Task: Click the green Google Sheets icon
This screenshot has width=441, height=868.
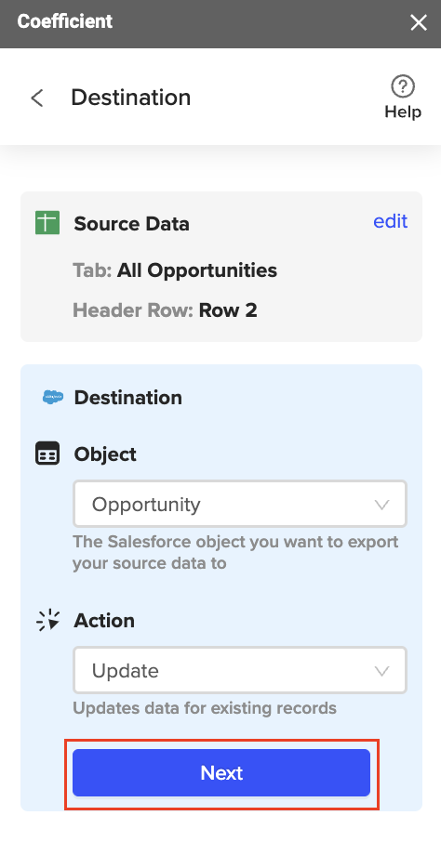Action: pos(47,222)
